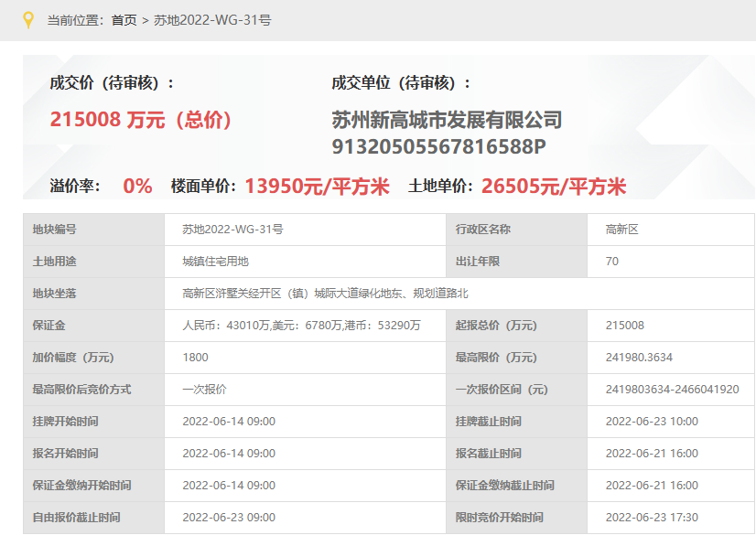
Task: Click the 0% premium rate value
Action: pyautogui.click(x=137, y=186)
